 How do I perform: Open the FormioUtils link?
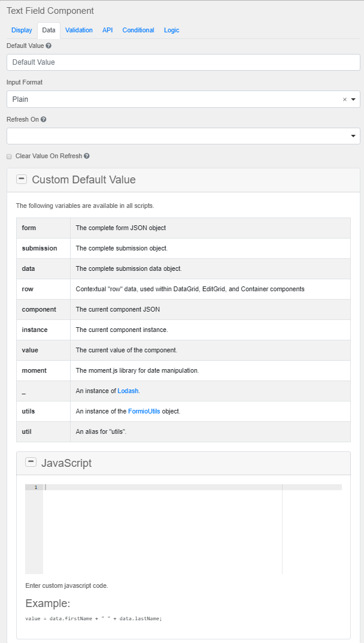coord(144,411)
